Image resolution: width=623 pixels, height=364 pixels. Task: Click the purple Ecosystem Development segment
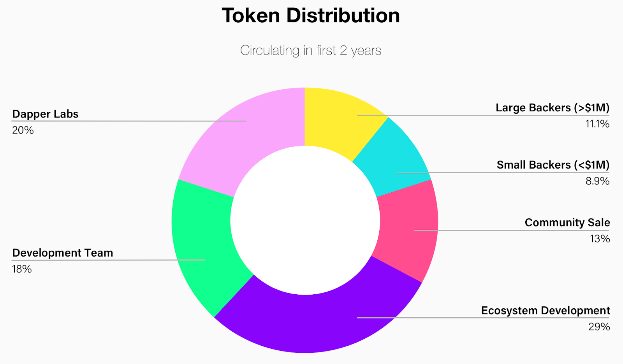pos(319,319)
